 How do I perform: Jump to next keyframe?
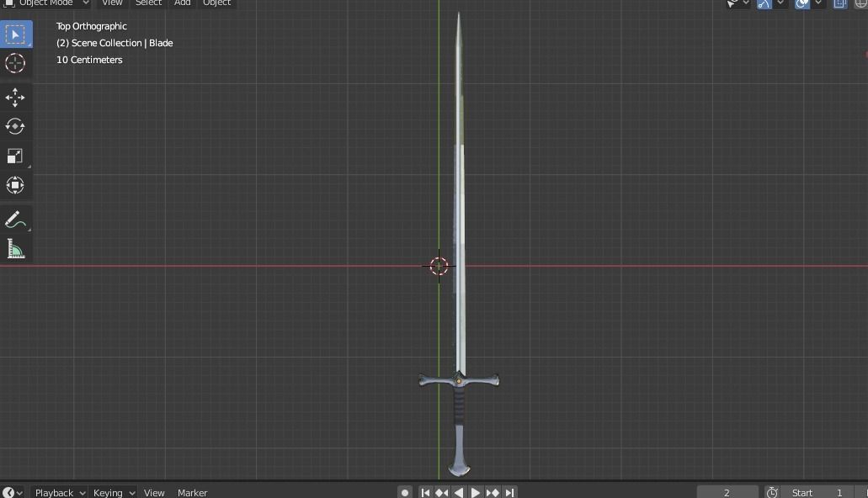pos(493,492)
